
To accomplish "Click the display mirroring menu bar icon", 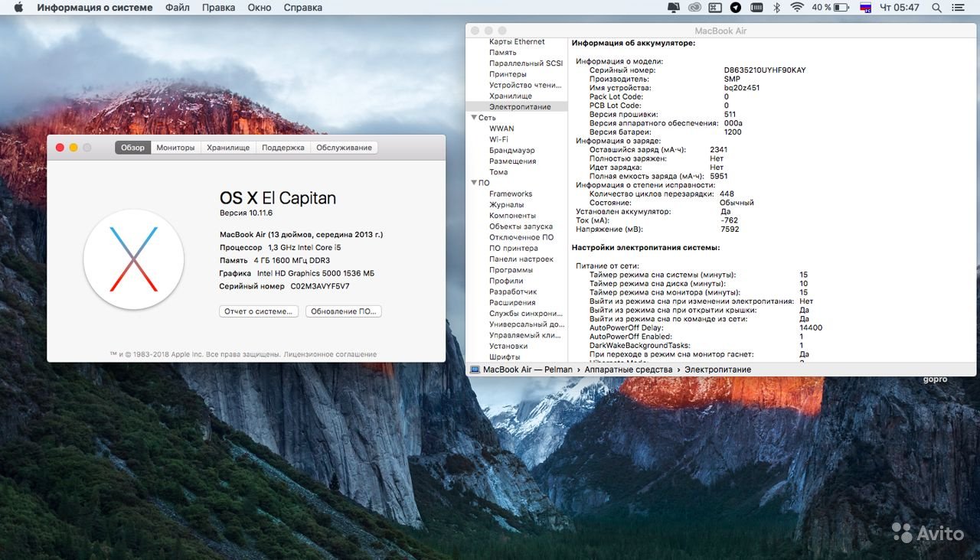I will click(x=674, y=8).
